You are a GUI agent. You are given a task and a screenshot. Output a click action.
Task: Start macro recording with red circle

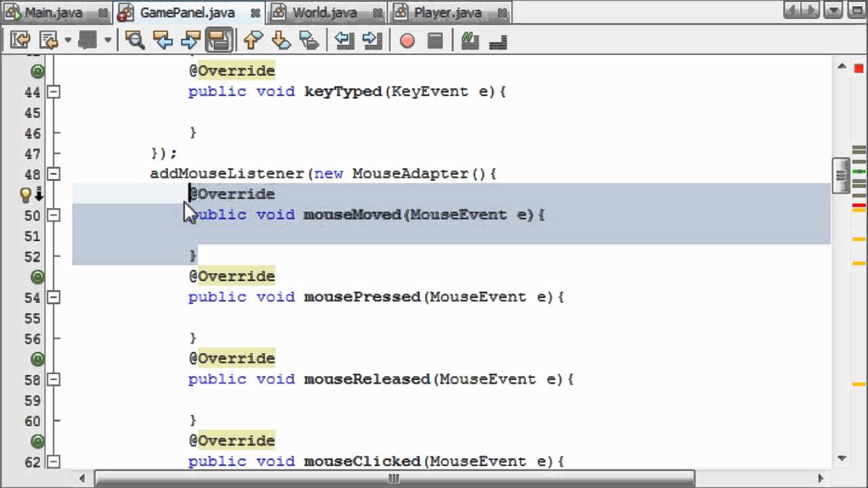point(407,41)
